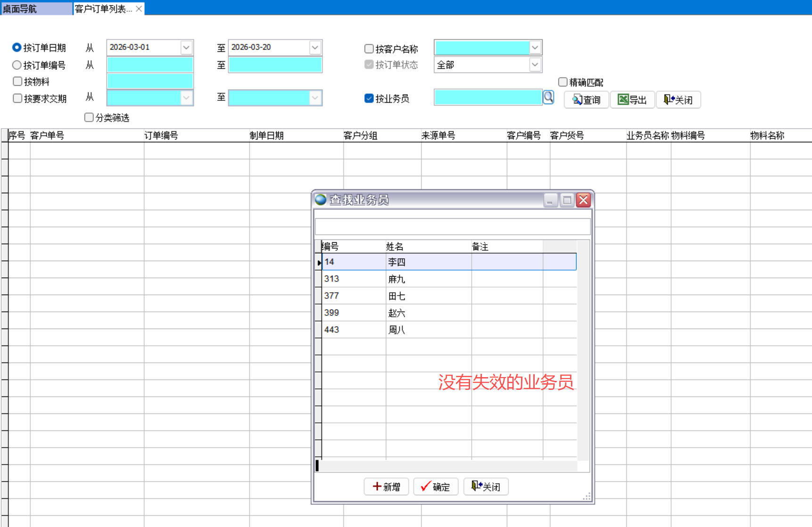Viewport: 812px width, 527px height.
Task: Click the search box in salesperson dialog
Action: [452, 226]
